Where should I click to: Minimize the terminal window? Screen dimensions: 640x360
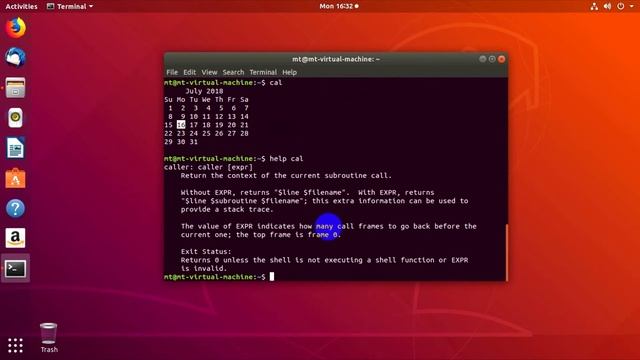pos(482,59)
